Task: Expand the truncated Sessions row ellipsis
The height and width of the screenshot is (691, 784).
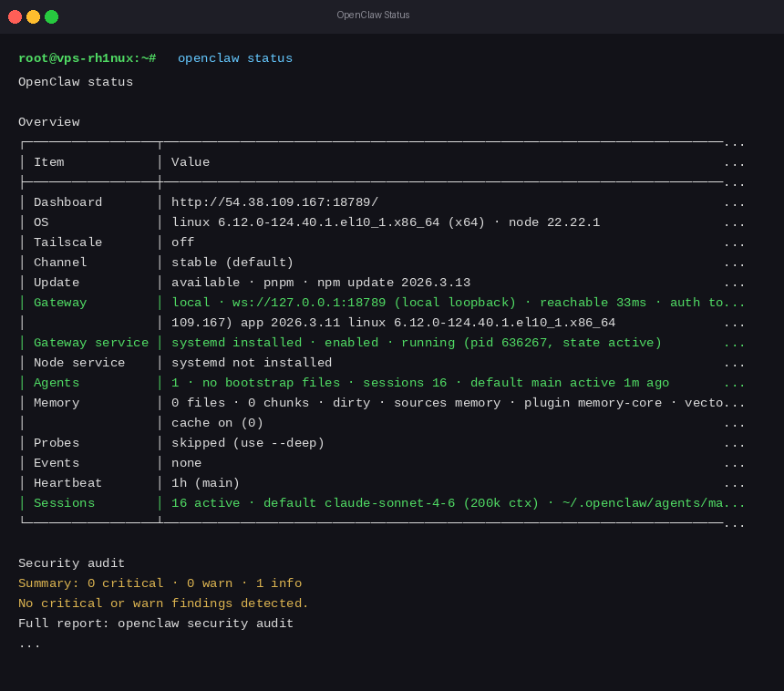Action: point(735,502)
